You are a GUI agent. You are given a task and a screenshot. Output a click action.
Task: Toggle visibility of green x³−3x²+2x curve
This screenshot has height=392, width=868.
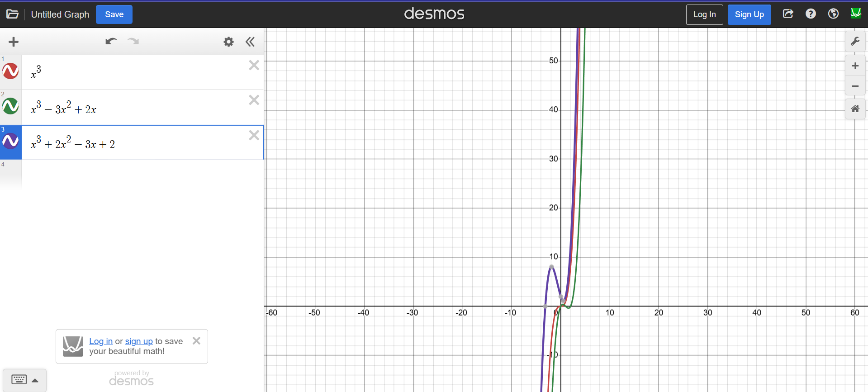(x=10, y=107)
